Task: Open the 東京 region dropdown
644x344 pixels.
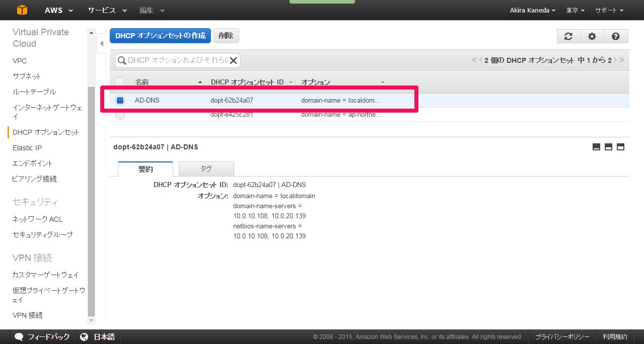Action: pyautogui.click(x=575, y=10)
